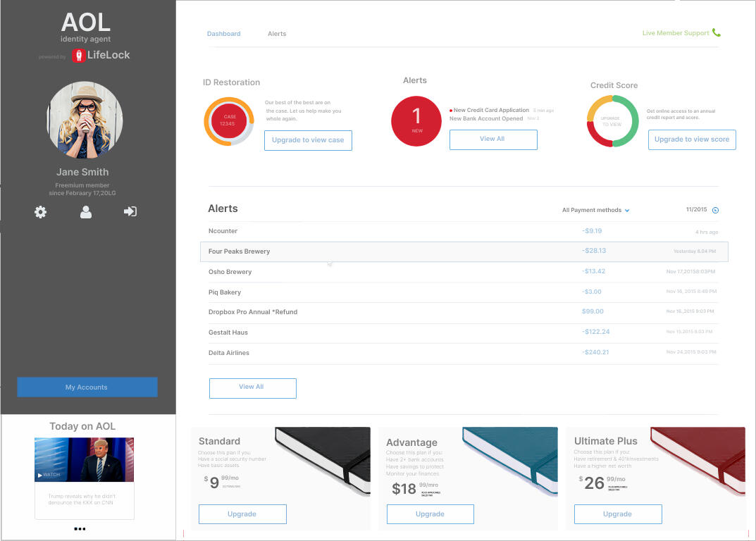Click the Upgrade to view score button

click(692, 139)
